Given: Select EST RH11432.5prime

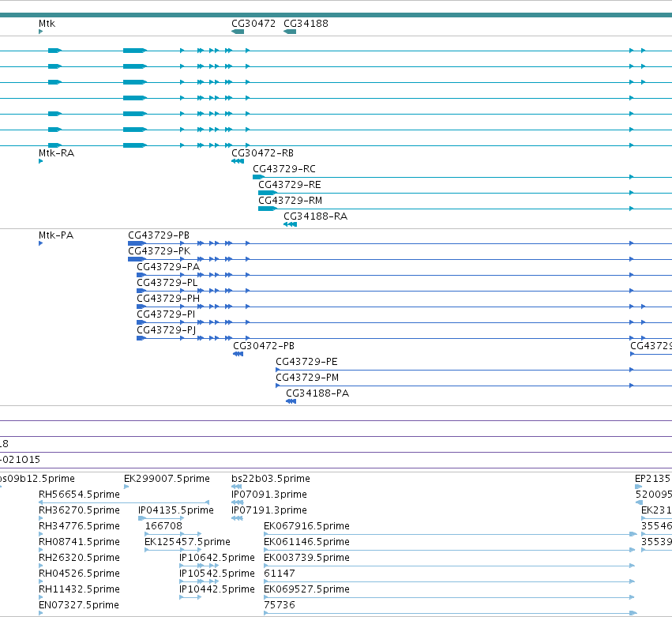Looking at the screenshot, I should pyautogui.click(x=79, y=590).
